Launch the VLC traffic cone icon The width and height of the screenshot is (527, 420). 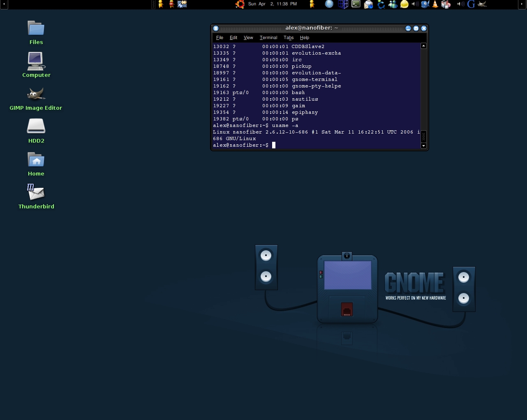[435, 4]
